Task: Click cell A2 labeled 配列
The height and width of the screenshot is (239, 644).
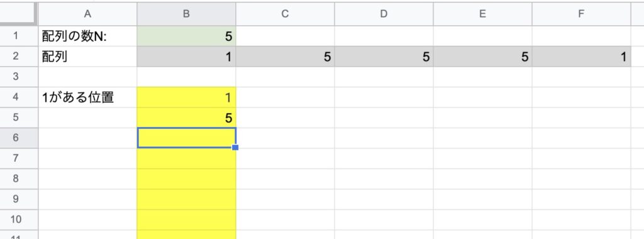Action: (x=87, y=57)
